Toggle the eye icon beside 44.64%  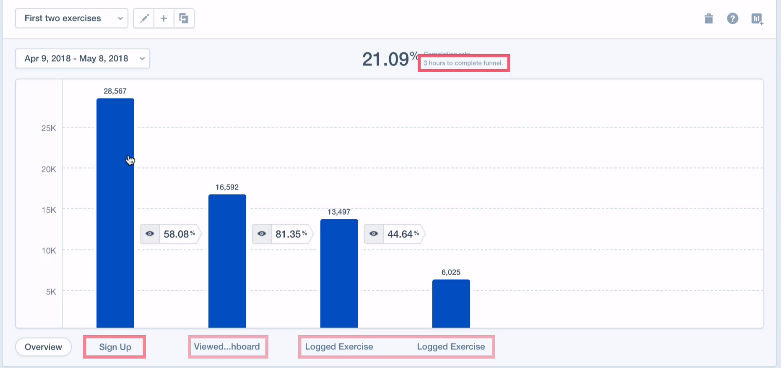coord(374,234)
